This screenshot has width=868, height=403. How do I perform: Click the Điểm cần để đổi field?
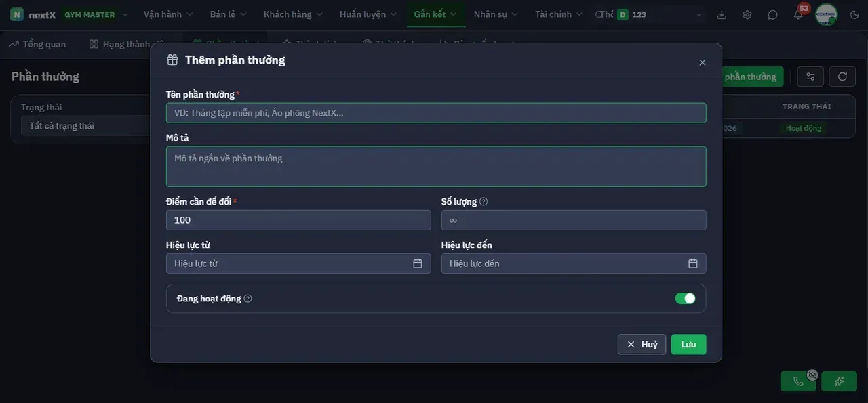[298, 220]
